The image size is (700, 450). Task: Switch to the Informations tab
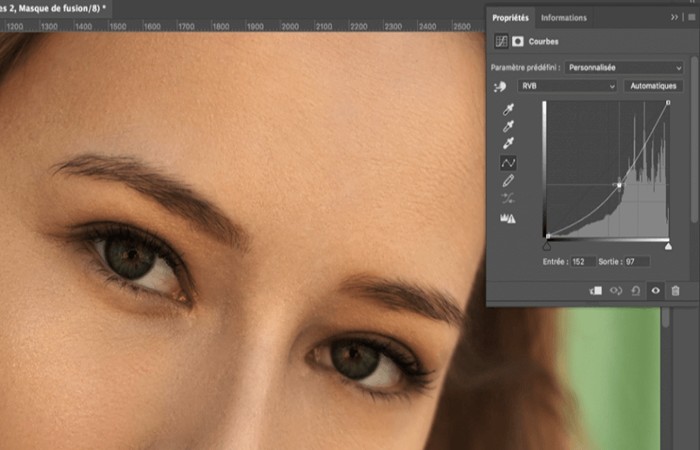(x=563, y=18)
